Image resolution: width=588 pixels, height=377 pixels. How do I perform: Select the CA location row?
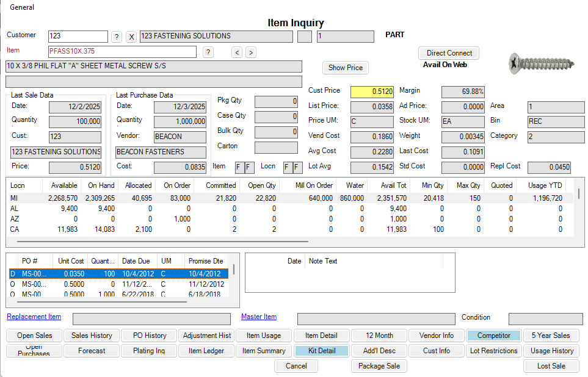tap(289, 229)
